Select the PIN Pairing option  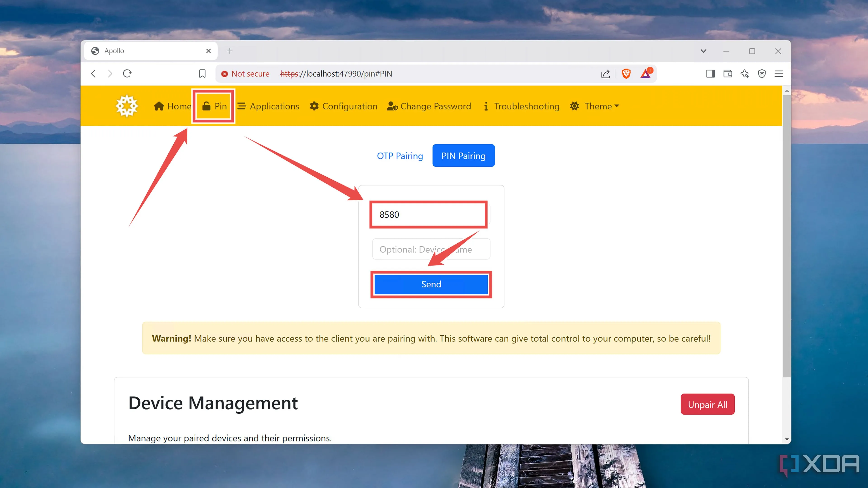pyautogui.click(x=463, y=155)
